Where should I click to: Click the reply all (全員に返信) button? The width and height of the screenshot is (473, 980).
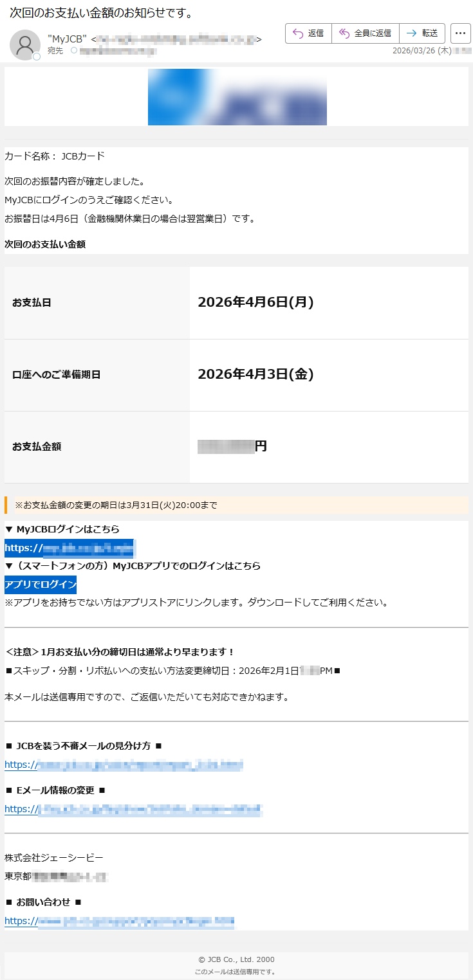(365, 33)
